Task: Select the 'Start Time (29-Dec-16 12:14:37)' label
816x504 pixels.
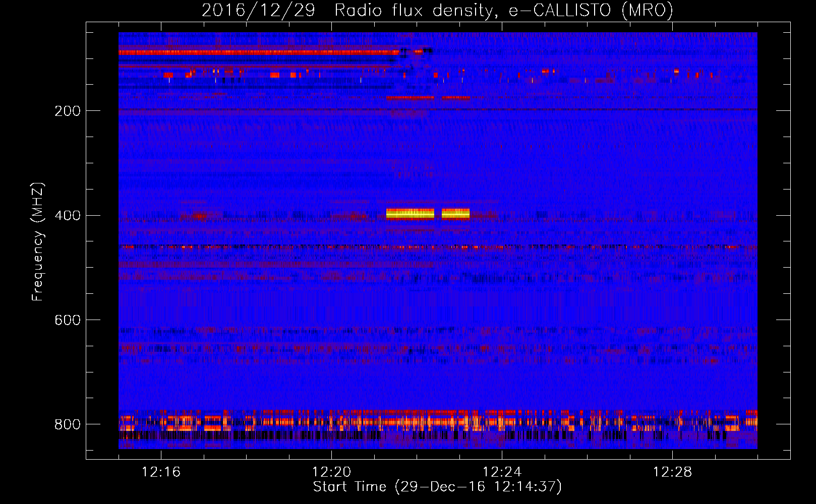Action: click(x=437, y=487)
